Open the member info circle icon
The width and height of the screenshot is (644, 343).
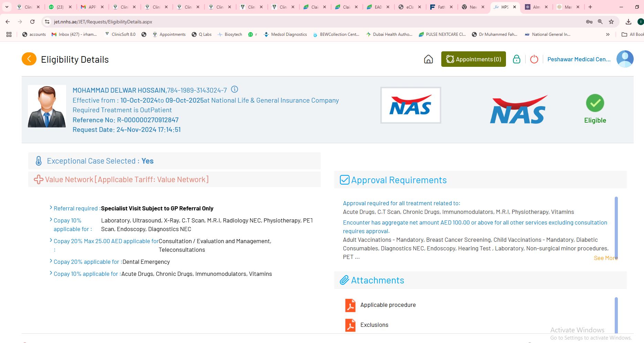tap(234, 90)
